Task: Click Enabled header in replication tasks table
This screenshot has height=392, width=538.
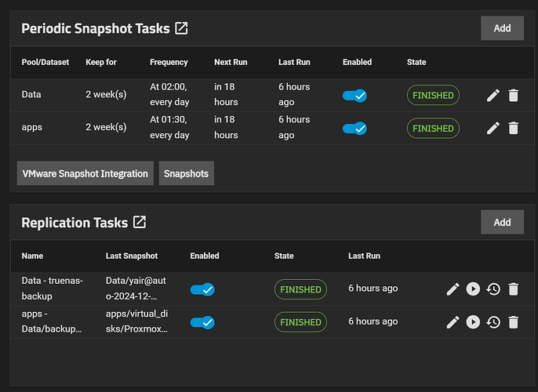Action: coord(205,256)
